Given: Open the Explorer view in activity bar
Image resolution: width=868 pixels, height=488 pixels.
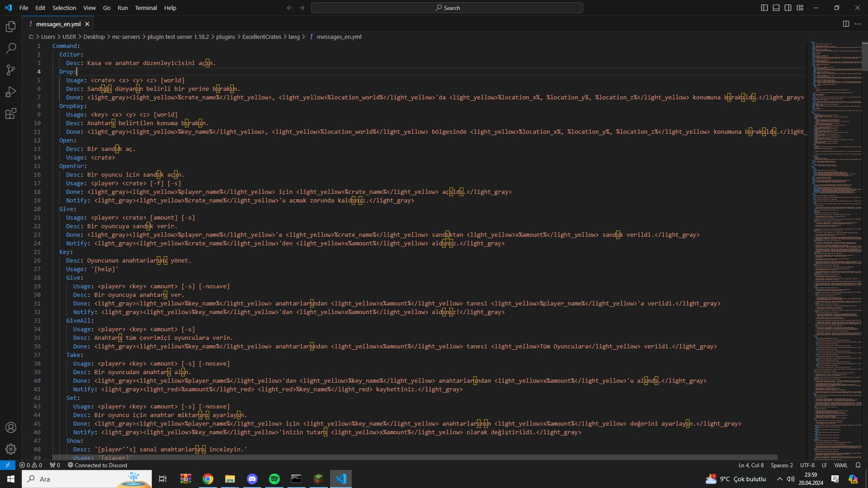Looking at the screenshot, I should tap(11, 27).
